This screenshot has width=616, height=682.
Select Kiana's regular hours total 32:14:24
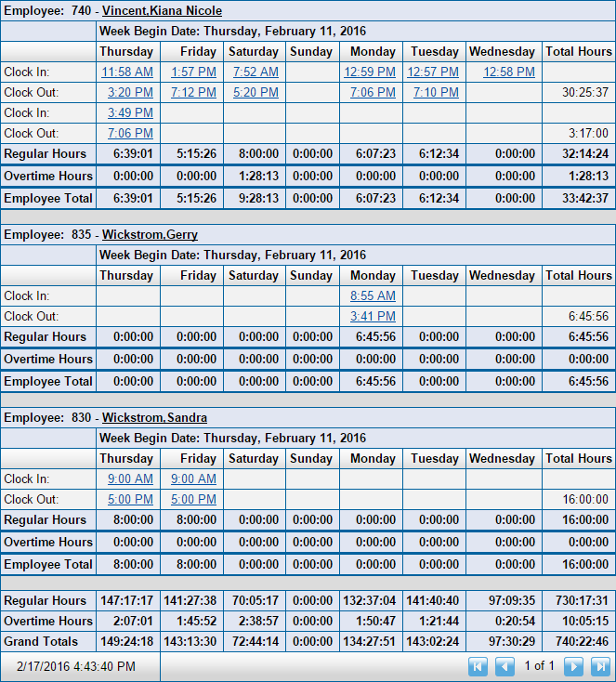pyautogui.click(x=585, y=154)
